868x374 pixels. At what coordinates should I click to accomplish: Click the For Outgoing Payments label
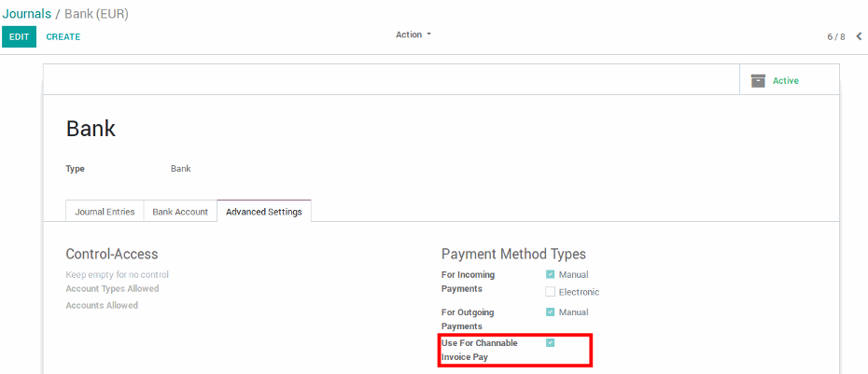(469, 319)
